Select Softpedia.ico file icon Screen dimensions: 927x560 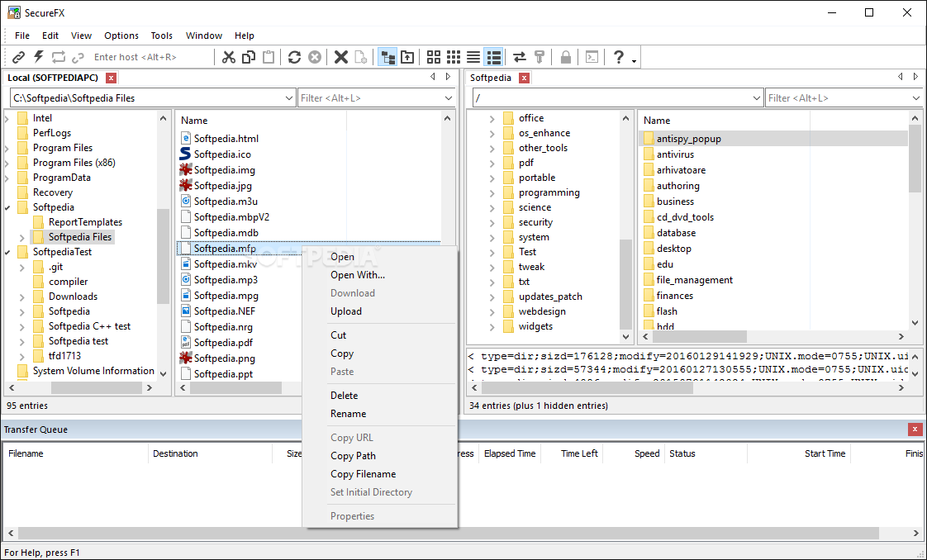point(185,154)
